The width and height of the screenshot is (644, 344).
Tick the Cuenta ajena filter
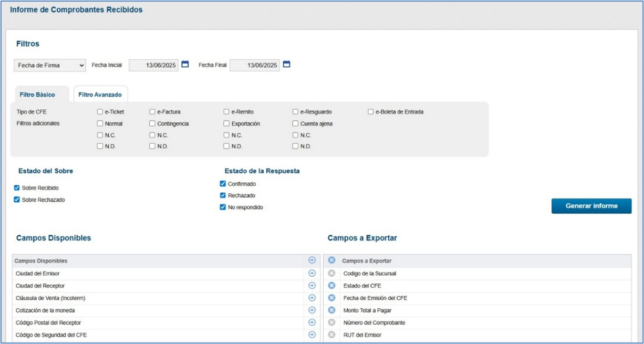point(296,124)
